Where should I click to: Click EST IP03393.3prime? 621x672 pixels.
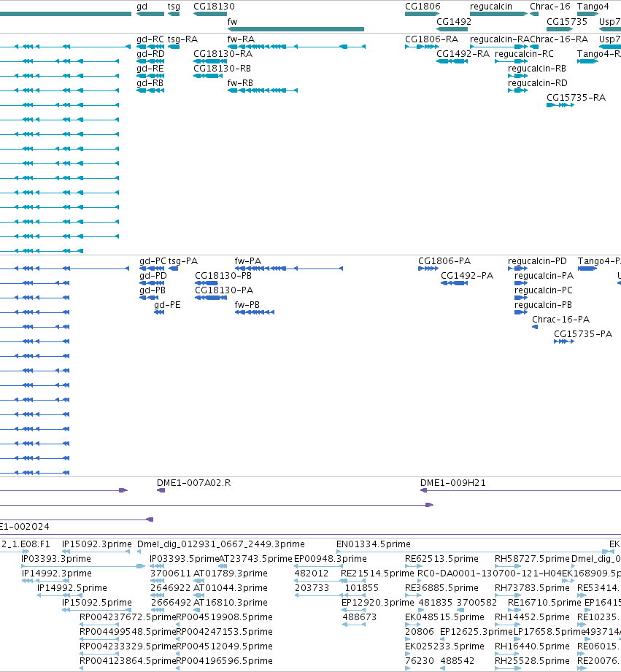click(x=84, y=566)
